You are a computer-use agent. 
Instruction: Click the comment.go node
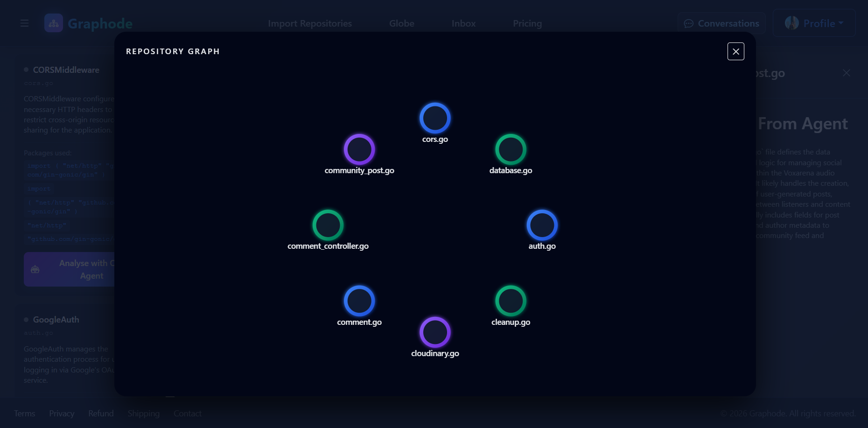[359, 301]
